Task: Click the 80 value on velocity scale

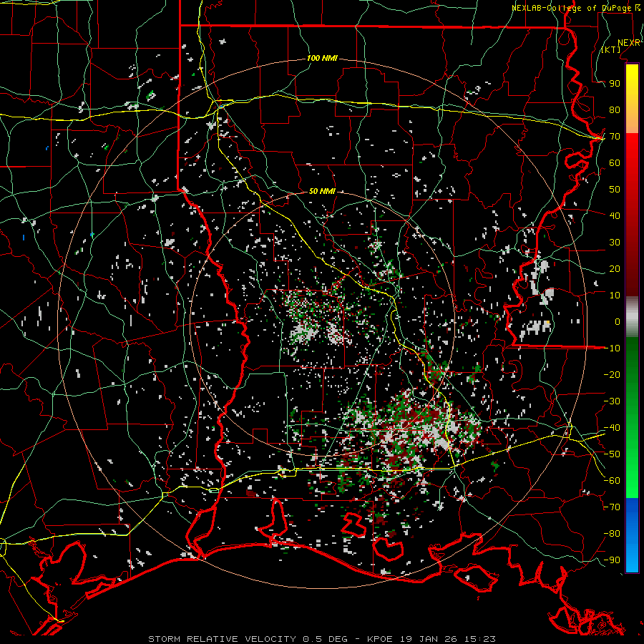Action: [x=615, y=110]
